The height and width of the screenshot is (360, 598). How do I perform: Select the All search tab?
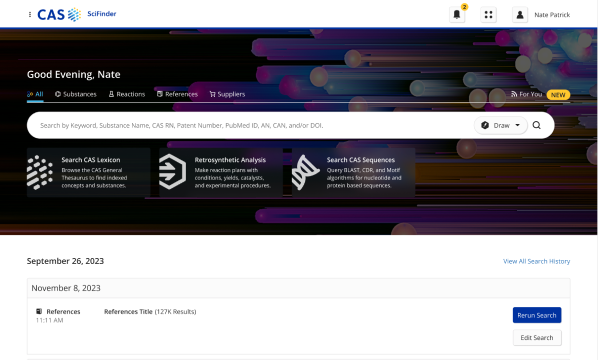(35, 94)
